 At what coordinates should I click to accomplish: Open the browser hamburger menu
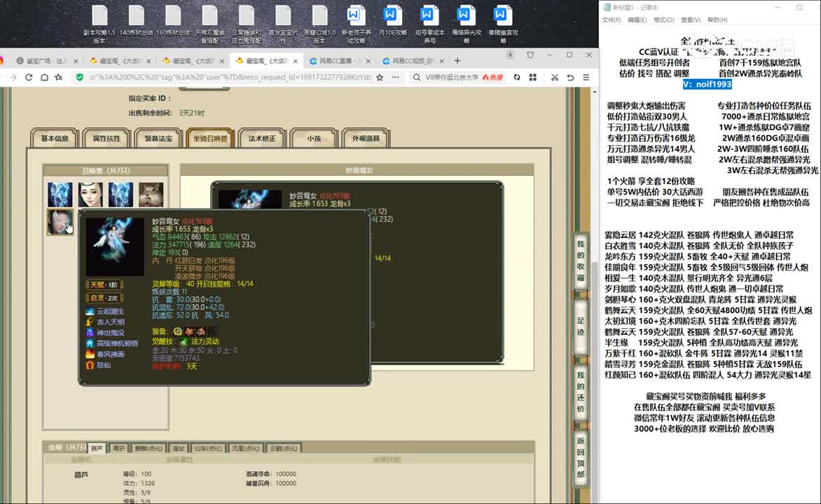pos(586,78)
